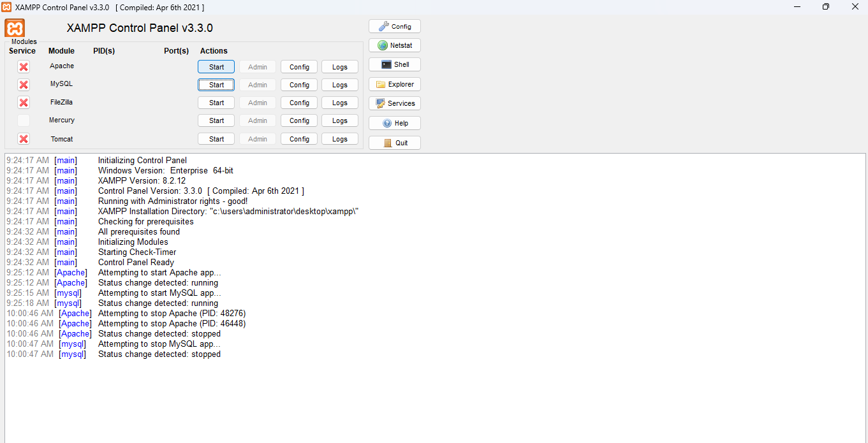Click log line 'Attempting to stop Apache (PID: 48276)'
Viewport: 868px width, 443px height.
[x=172, y=314]
